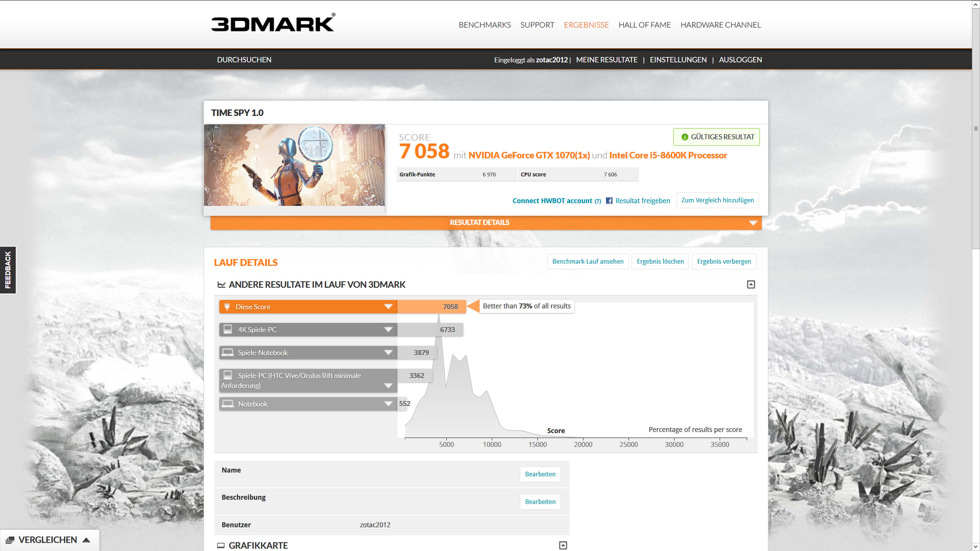980x551 pixels.
Task: Click the Benutzer value zotac2012
Action: 375,525
